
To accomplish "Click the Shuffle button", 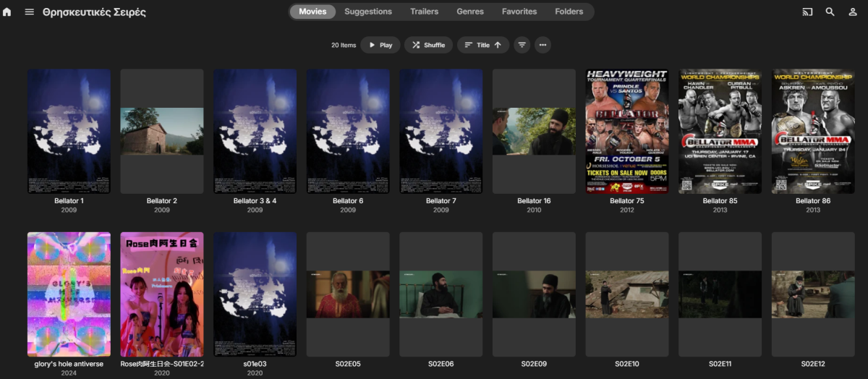I will pyautogui.click(x=428, y=45).
